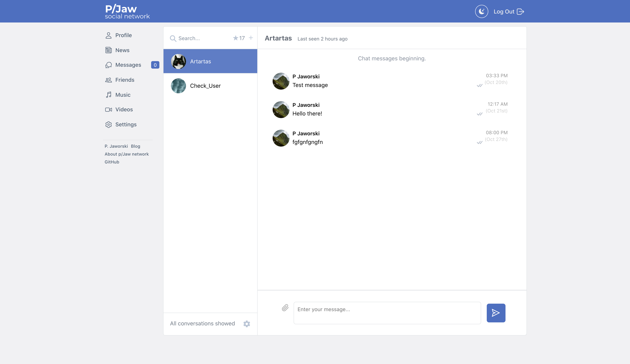Open P. Jaworski footer link
630x364 pixels.
click(116, 146)
